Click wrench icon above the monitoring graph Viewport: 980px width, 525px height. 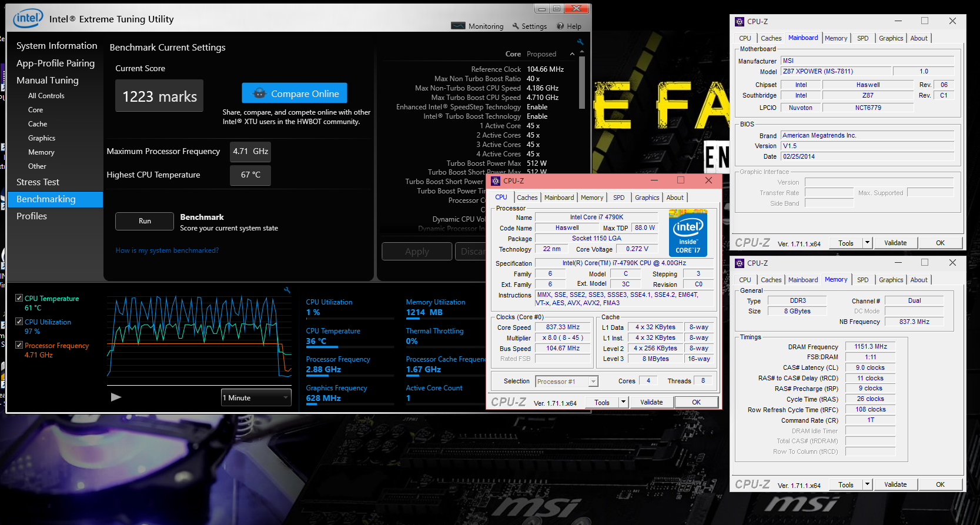(x=287, y=290)
